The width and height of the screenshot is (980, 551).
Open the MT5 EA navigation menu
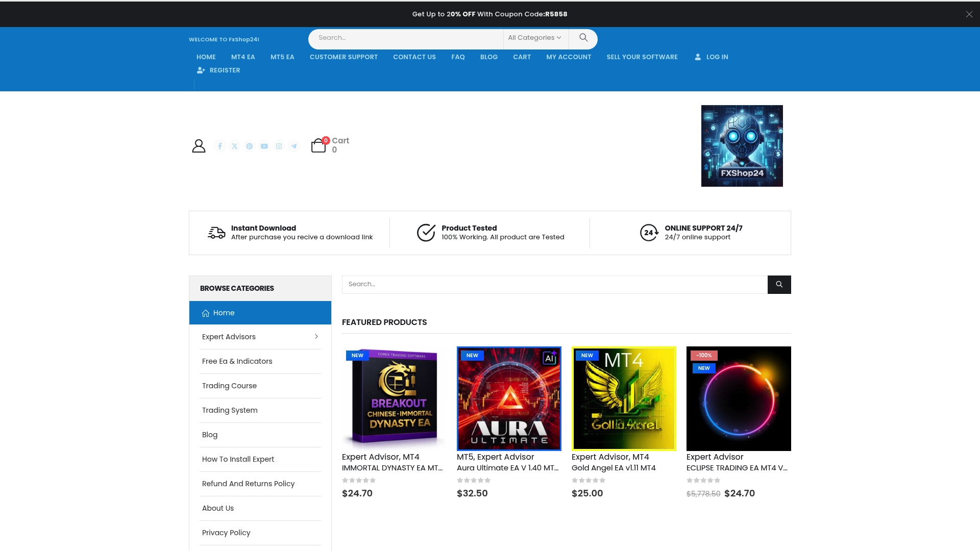coord(282,57)
